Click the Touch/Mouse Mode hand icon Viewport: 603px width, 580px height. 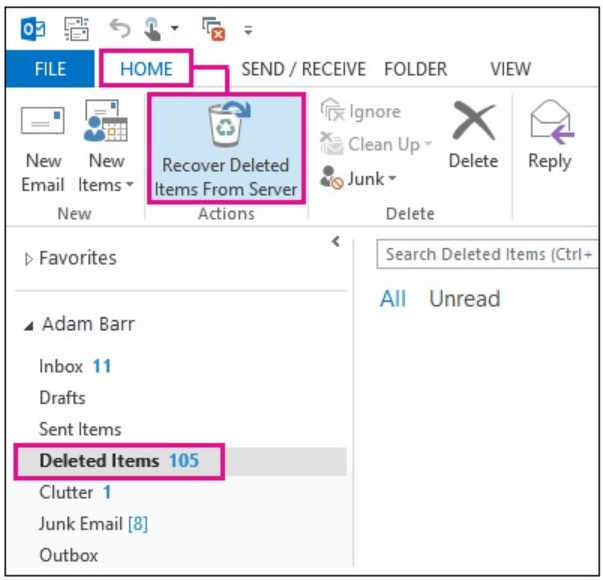pos(153,29)
